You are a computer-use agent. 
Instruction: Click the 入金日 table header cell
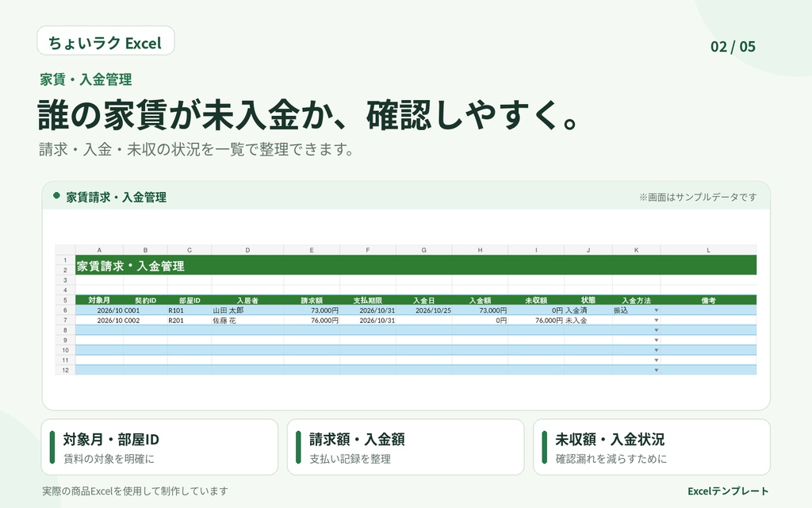[x=424, y=300]
